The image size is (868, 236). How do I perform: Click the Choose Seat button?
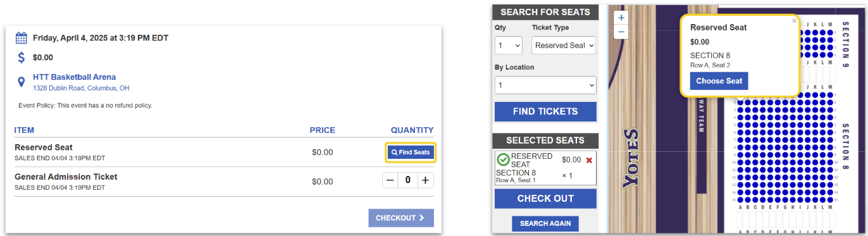tap(719, 81)
